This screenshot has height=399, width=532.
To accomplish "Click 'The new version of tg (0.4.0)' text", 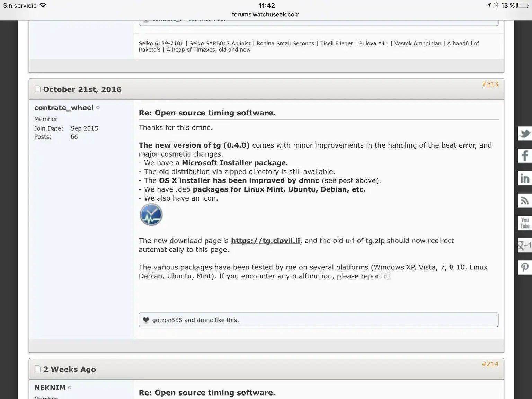I will 194,145.
